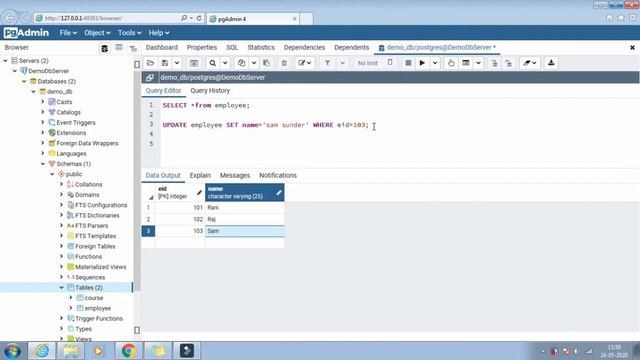This screenshot has width=640, height=360.
Task: Click the Download as CSV icon
Action: click(x=551, y=63)
